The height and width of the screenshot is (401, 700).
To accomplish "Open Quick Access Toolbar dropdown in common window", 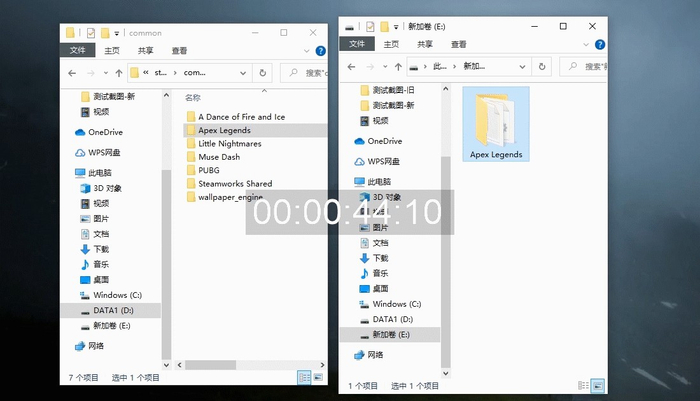I will coord(117,33).
